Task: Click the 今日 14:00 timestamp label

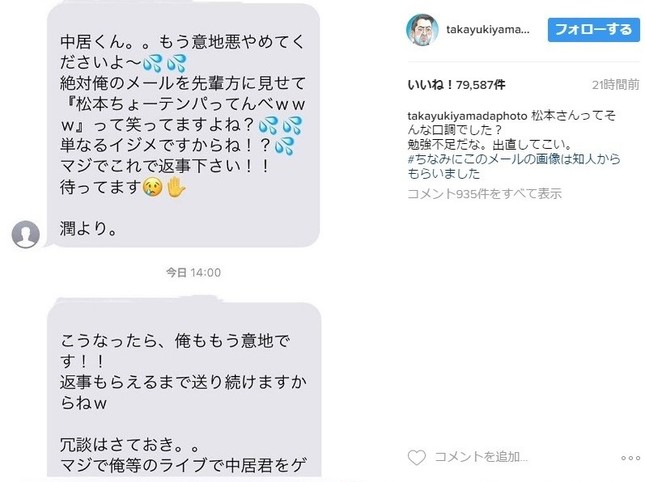Action: coord(193,272)
